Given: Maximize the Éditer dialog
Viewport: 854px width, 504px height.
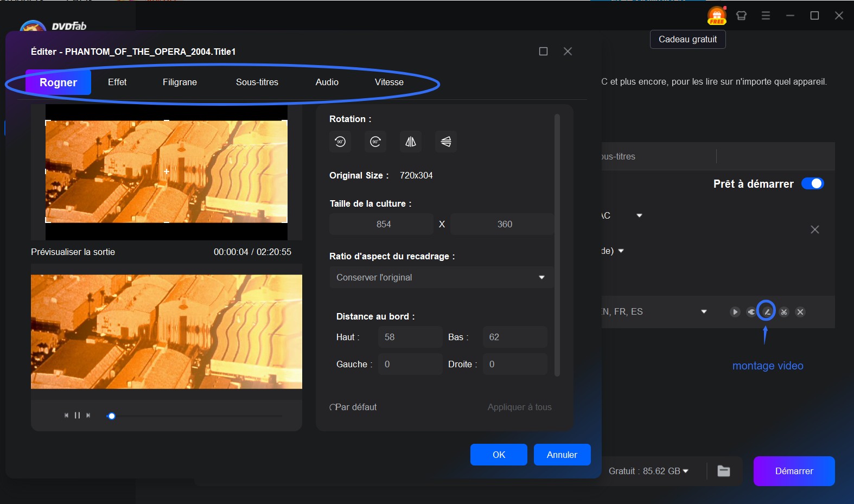Looking at the screenshot, I should pos(543,51).
